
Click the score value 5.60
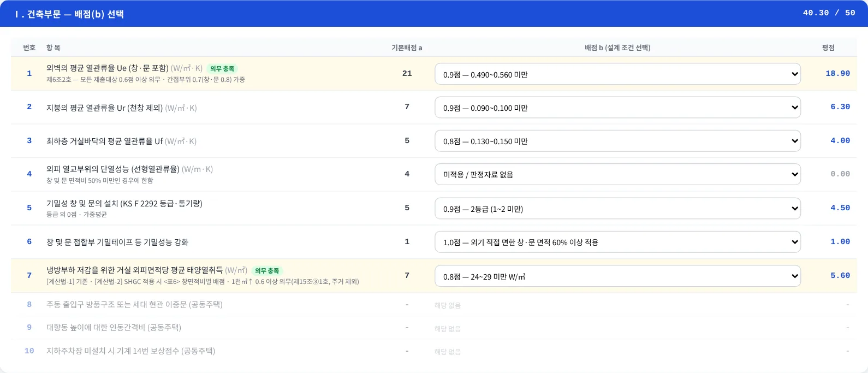click(x=840, y=275)
